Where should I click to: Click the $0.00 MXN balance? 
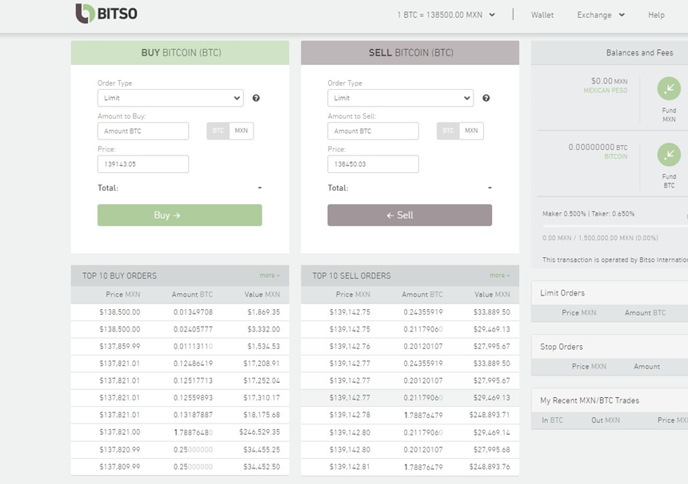609,81
